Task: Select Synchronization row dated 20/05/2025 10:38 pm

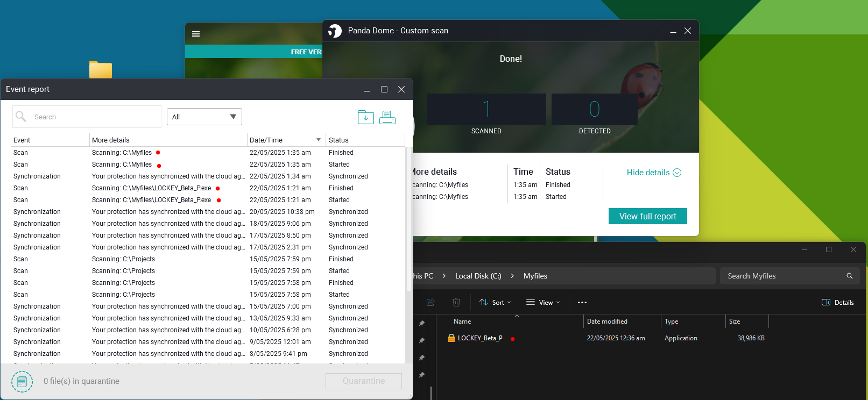Action: point(208,212)
